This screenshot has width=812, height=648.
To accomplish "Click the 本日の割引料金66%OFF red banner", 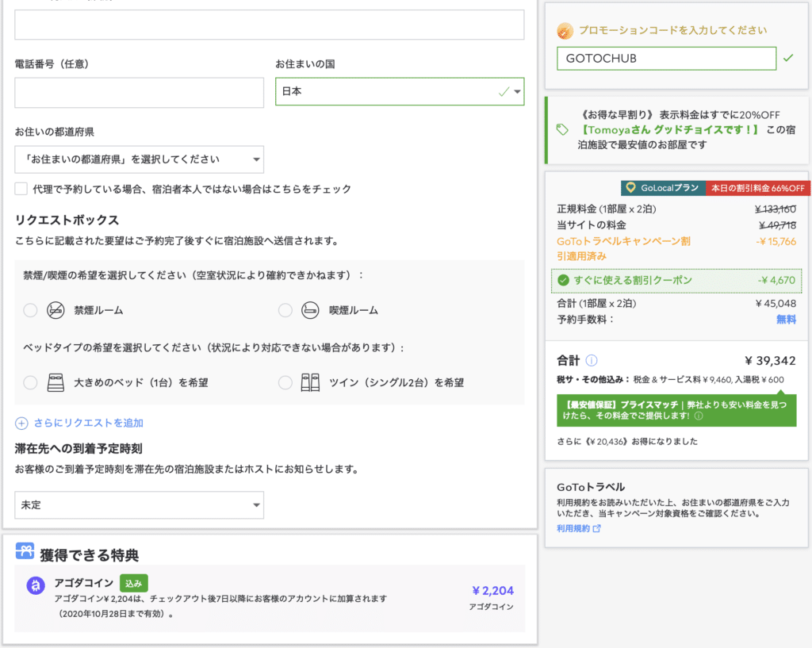I will [757, 188].
